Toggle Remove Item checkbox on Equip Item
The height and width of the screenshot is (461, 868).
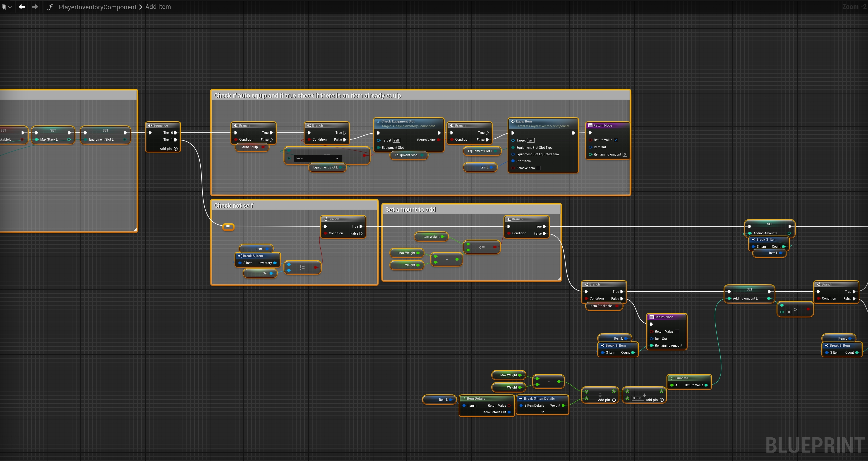[538, 168]
